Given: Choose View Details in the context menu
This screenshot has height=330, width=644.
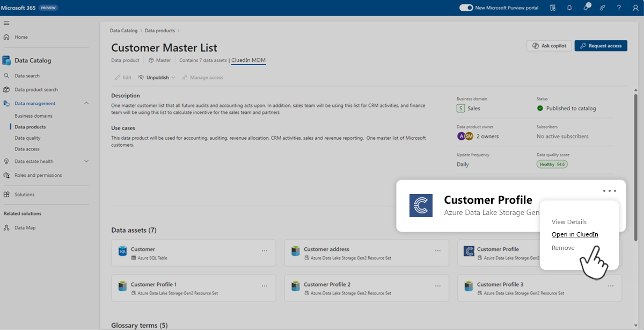Looking at the screenshot, I should (x=568, y=221).
